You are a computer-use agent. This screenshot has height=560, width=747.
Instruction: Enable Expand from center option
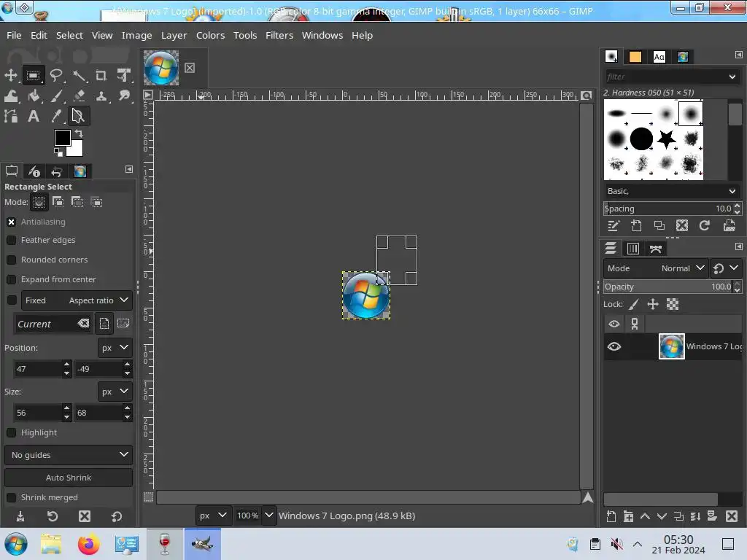pos(12,279)
